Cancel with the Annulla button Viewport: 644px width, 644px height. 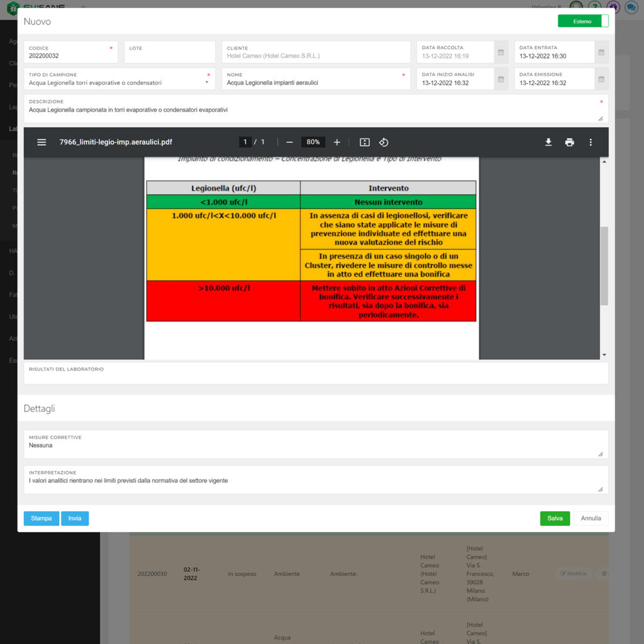click(x=591, y=518)
